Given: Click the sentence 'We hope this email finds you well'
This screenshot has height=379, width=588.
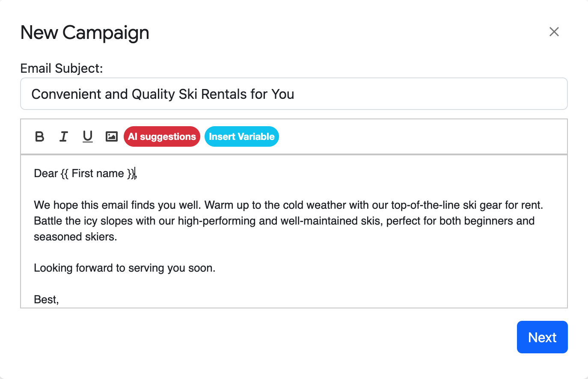Looking at the screenshot, I should pos(118,205).
